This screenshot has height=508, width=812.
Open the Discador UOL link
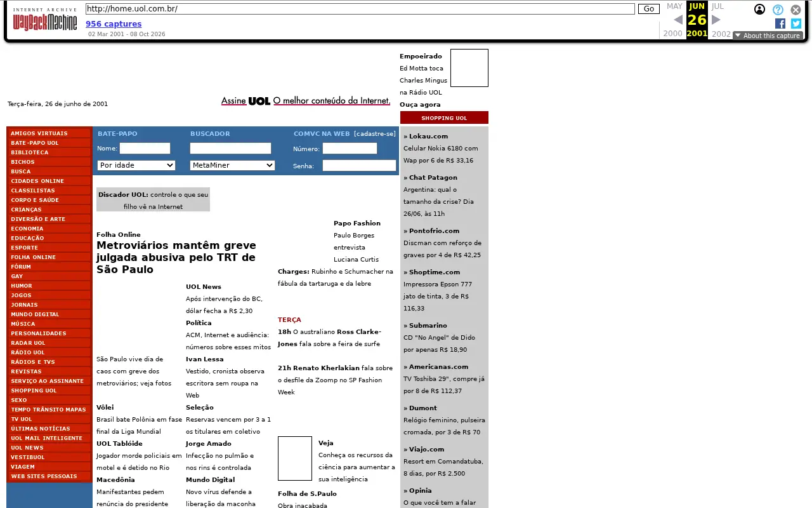[x=153, y=201]
